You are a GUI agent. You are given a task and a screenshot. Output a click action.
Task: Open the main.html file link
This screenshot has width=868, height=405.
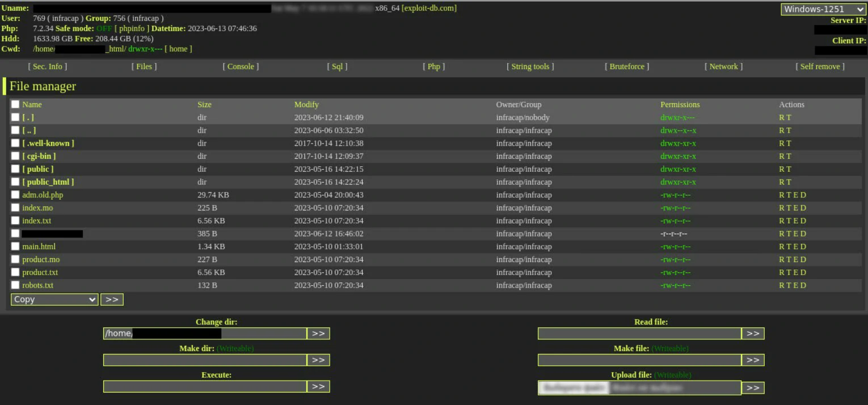(x=39, y=247)
